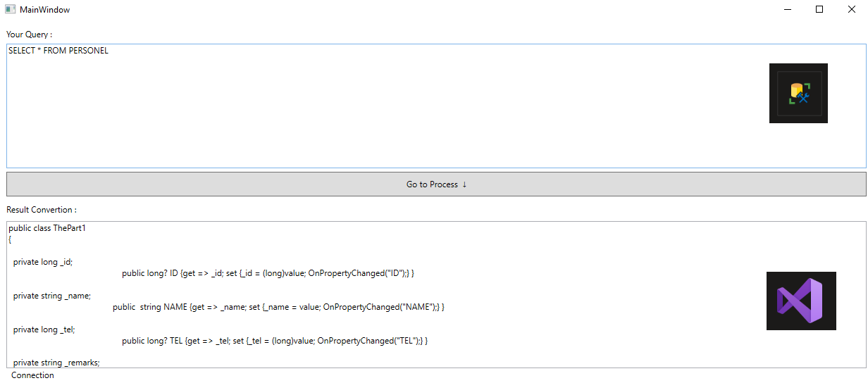This screenshot has width=868, height=383.
Task: Click the Visual Studio logo icon
Action: click(801, 301)
